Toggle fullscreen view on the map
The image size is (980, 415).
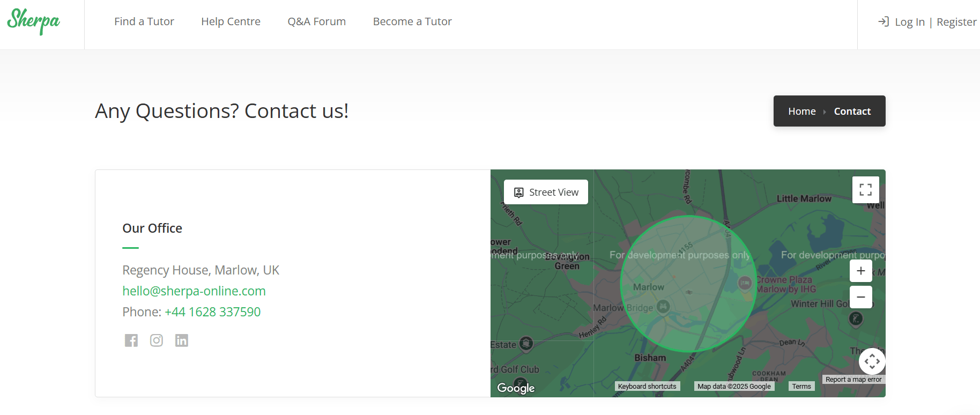click(865, 190)
